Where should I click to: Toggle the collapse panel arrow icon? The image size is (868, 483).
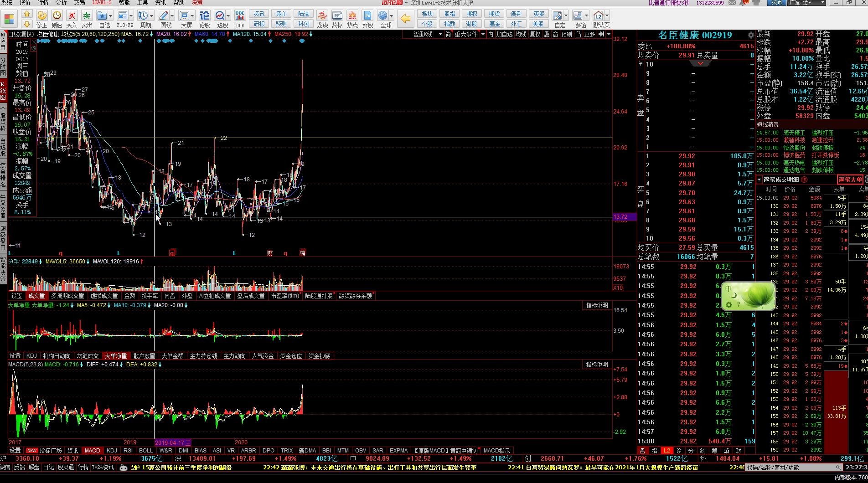[601, 34]
